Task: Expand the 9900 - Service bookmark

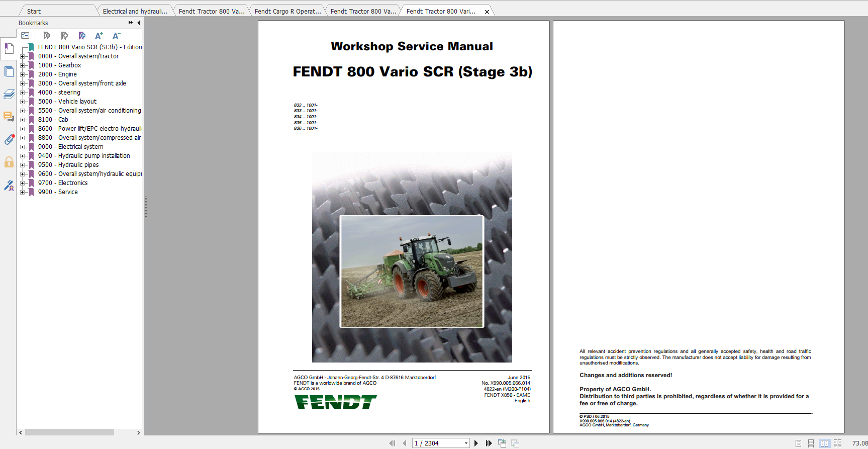Action: (x=23, y=192)
